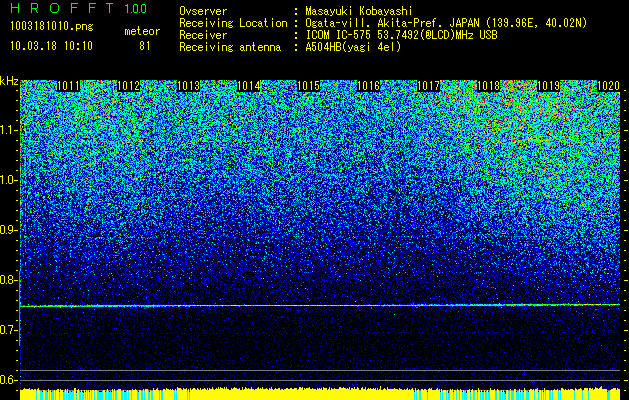Image resolution: width=629 pixels, height=400 pixels.
Task: Select file name 1003181010.png
Action: (x=52, y=26)
